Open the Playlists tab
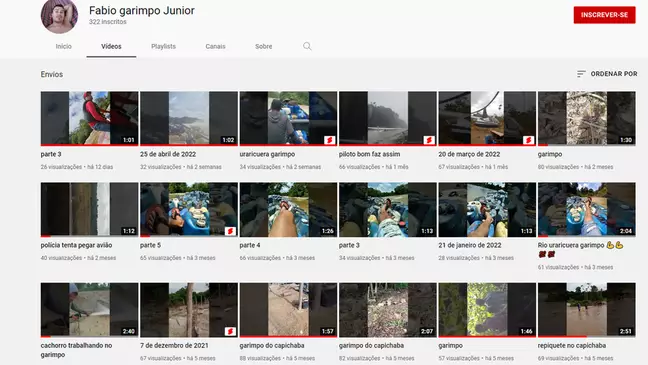The height and width of the screenshot is (365, 648). click(x=163, y=46)
